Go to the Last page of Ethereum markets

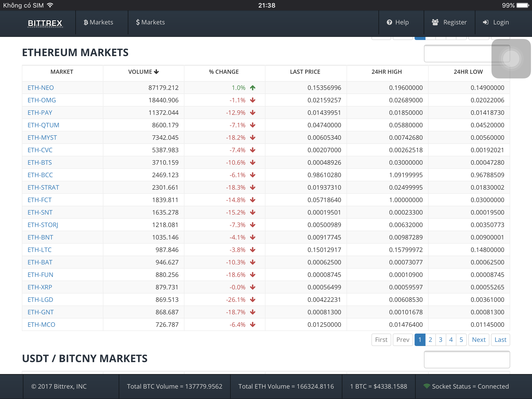tap(501, 340)
